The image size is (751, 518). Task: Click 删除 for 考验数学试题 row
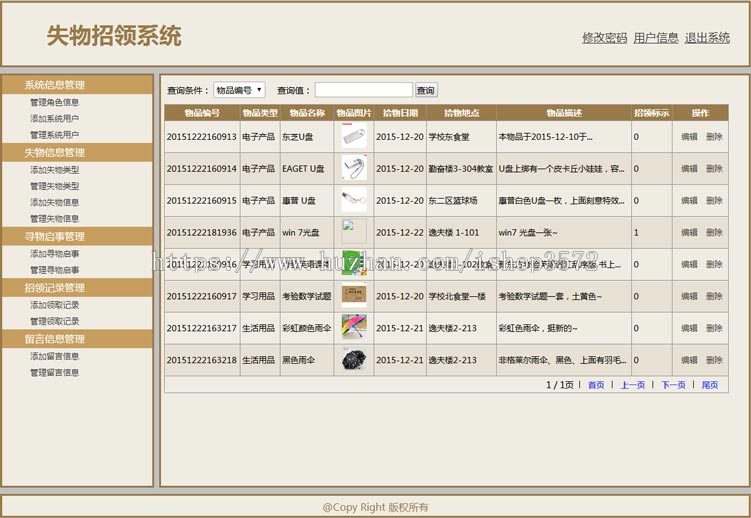[714, 296]
